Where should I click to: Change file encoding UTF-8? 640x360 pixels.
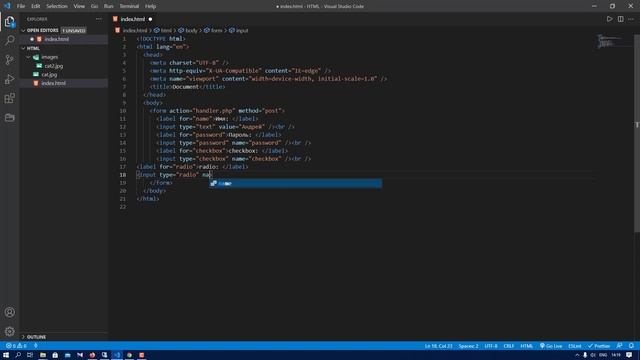coord(491,346)
